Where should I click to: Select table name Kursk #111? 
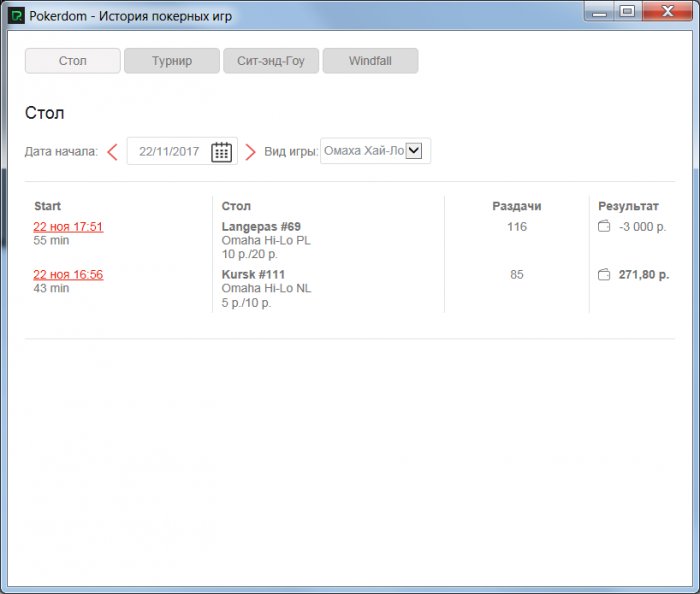253,274
